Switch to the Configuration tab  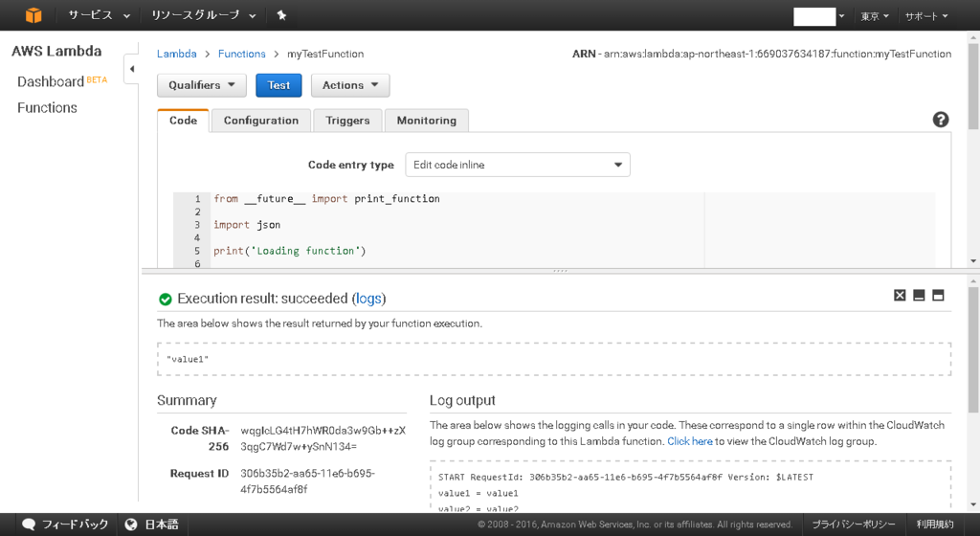click(x=261, y=121)
